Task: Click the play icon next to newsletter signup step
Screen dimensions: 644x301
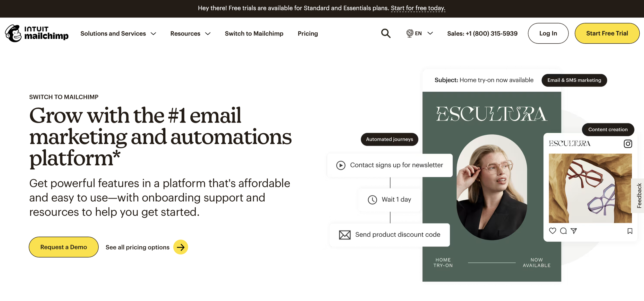Action: click(341, 165)
